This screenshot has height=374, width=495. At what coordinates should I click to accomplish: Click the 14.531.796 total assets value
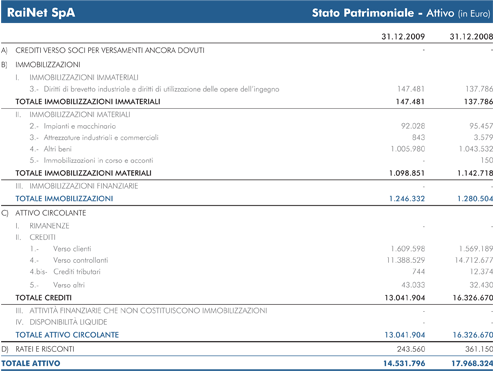pyautogui.click(x=404, y=363)
